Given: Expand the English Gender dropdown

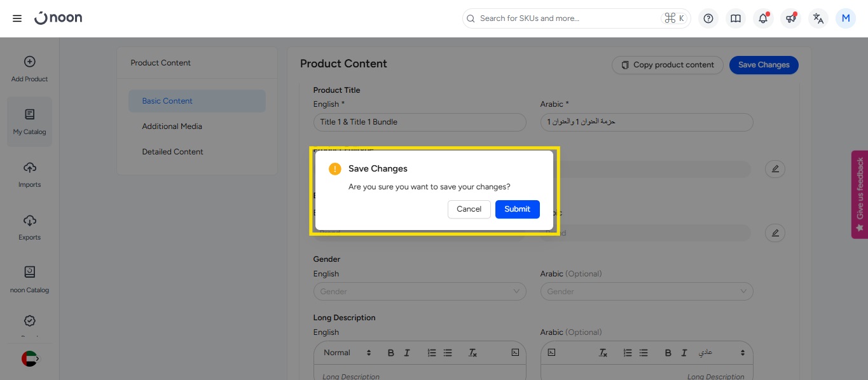Looking at the screenshot, I should pos(419,292).
